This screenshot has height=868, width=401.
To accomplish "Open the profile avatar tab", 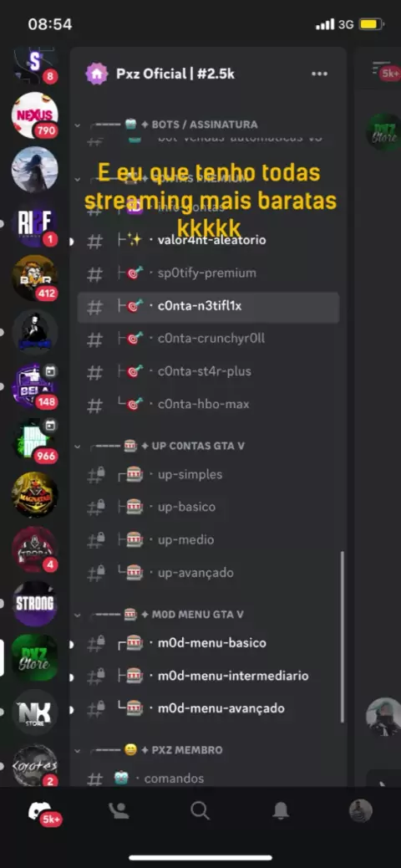I will tap(361, 810).
